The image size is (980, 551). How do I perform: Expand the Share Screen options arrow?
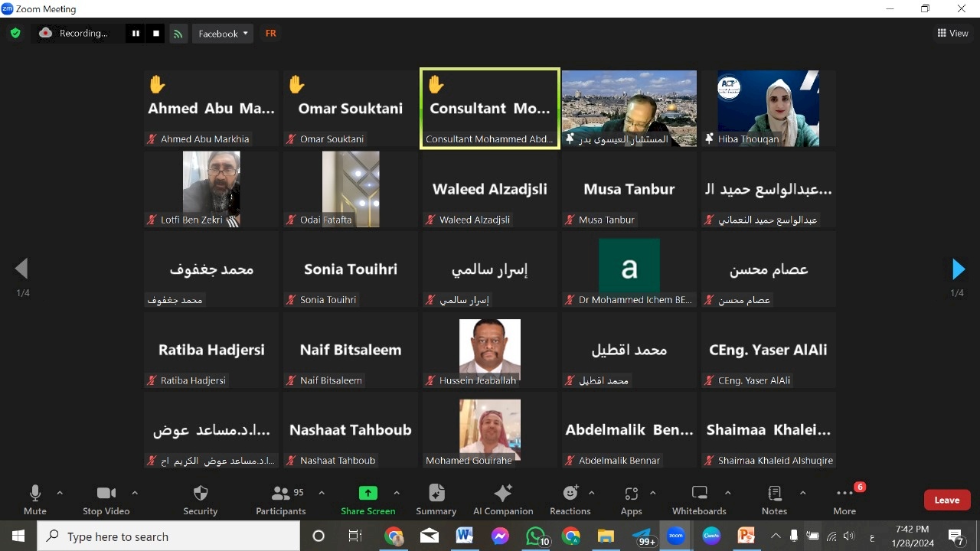(397, 493)
